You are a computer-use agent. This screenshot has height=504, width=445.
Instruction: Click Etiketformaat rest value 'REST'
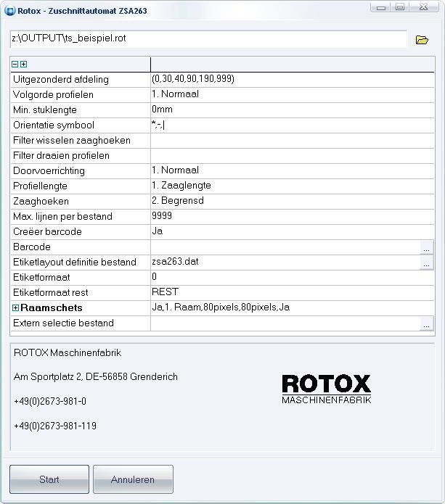point(165,292)
